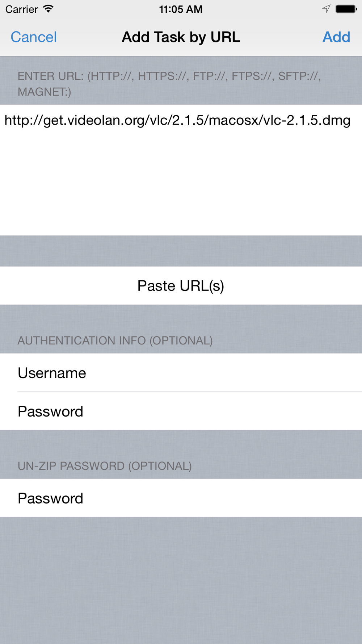
Task: Tap the blank gray area below Un-zip Password
Action: 181,580
